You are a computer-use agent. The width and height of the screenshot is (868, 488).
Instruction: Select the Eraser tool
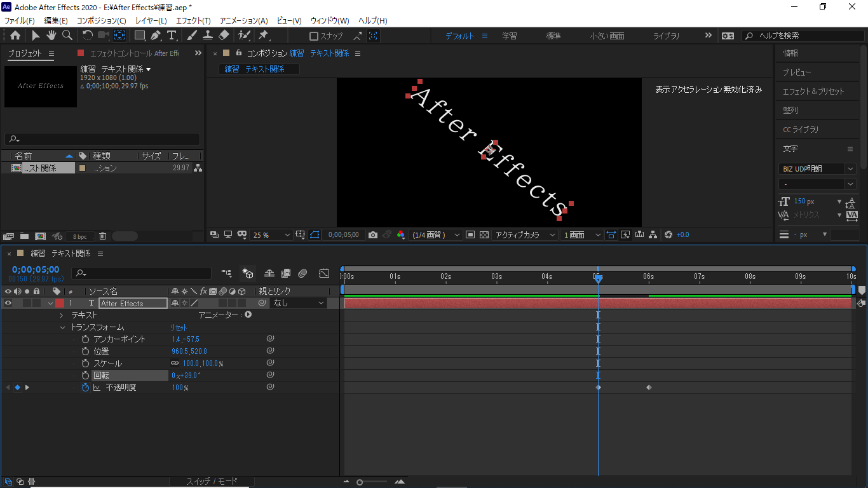coord(224,36)
